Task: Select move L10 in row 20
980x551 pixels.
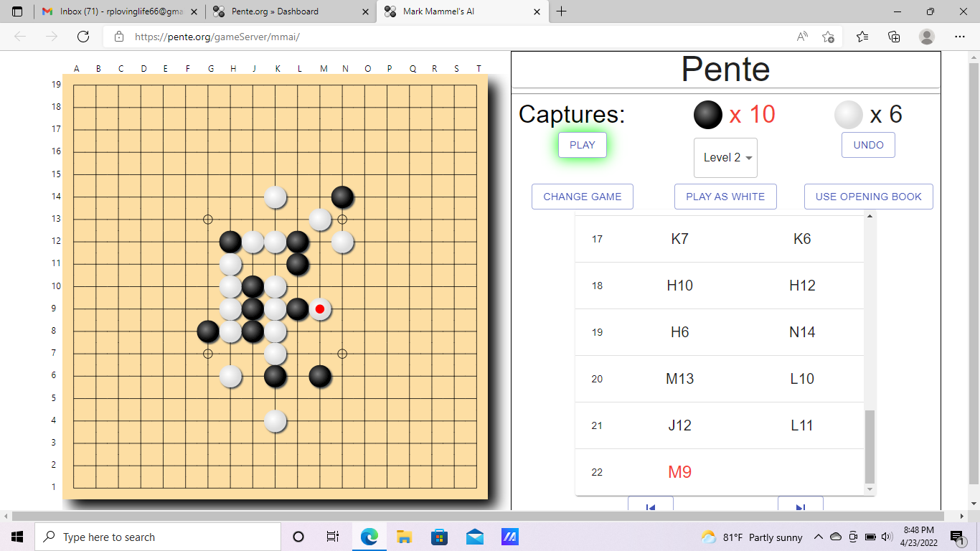Action: click(802, 379)
